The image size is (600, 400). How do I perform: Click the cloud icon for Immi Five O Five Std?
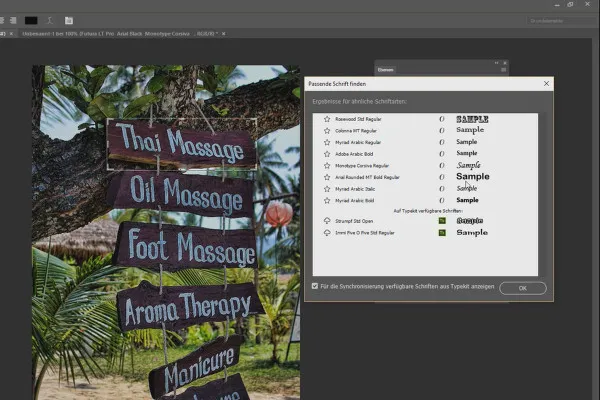pyautogui.click(x=327, y=233)
